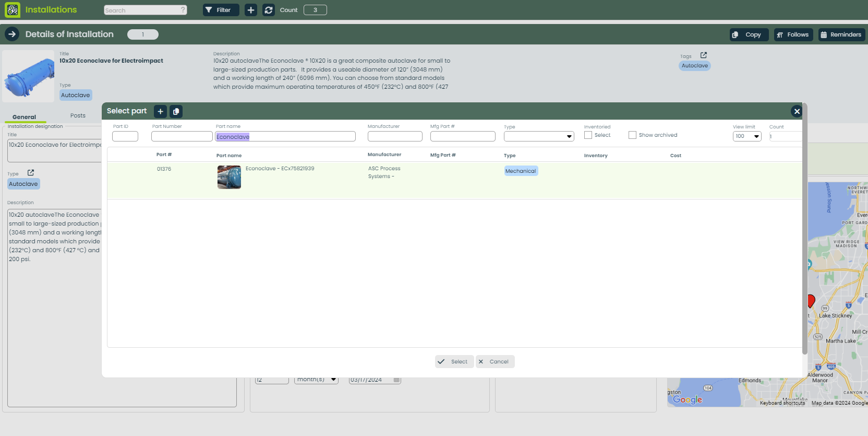Sort by the Part # column header

164,155
